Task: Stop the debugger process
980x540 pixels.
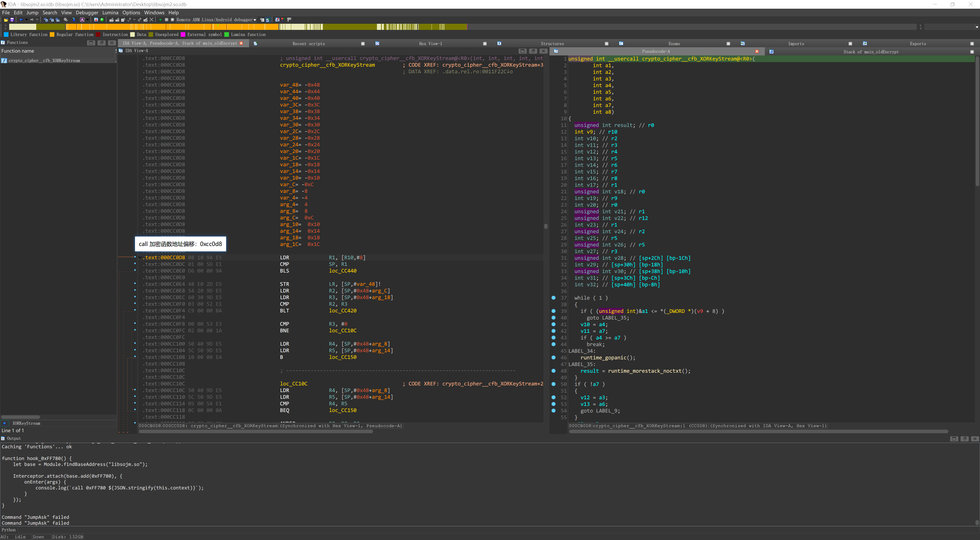Action: (x=172, y=20)
